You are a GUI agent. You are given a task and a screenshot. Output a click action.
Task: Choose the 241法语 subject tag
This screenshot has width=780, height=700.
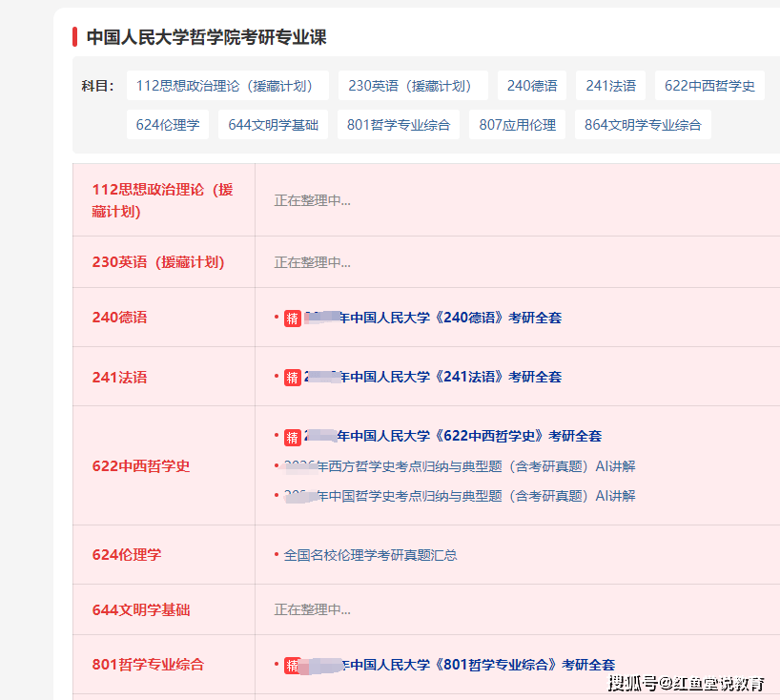coord(610,86)
